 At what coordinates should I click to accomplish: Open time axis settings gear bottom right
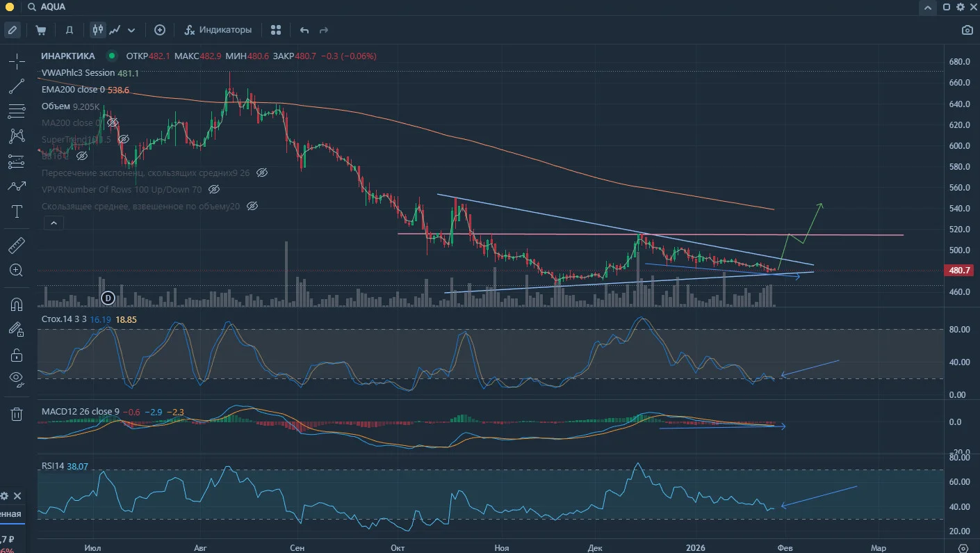click(963, 547)
